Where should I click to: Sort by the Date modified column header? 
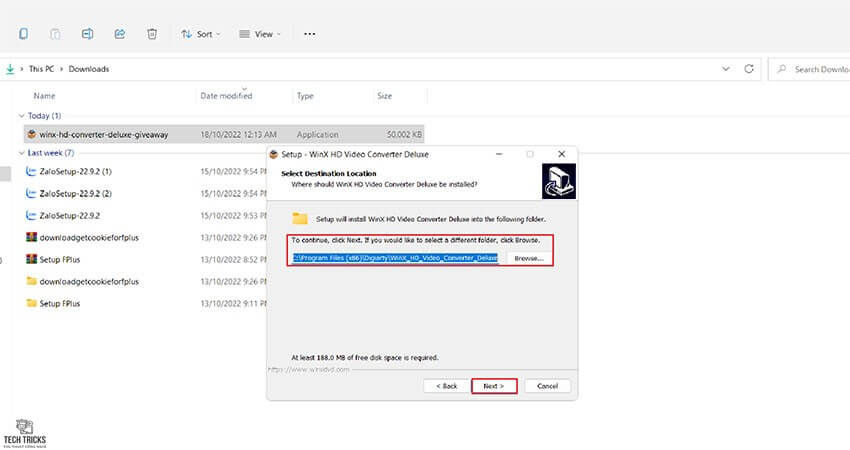(227, 96)
